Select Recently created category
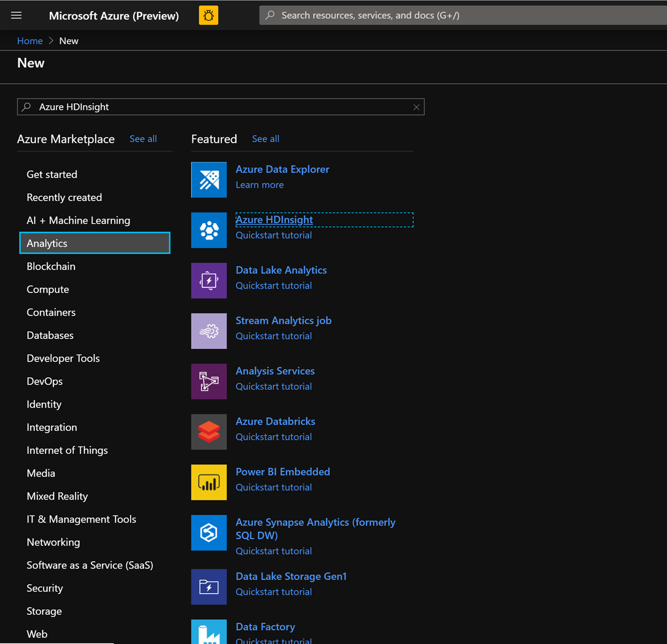This screenshot has height=644, width=667. coord(64,197)
